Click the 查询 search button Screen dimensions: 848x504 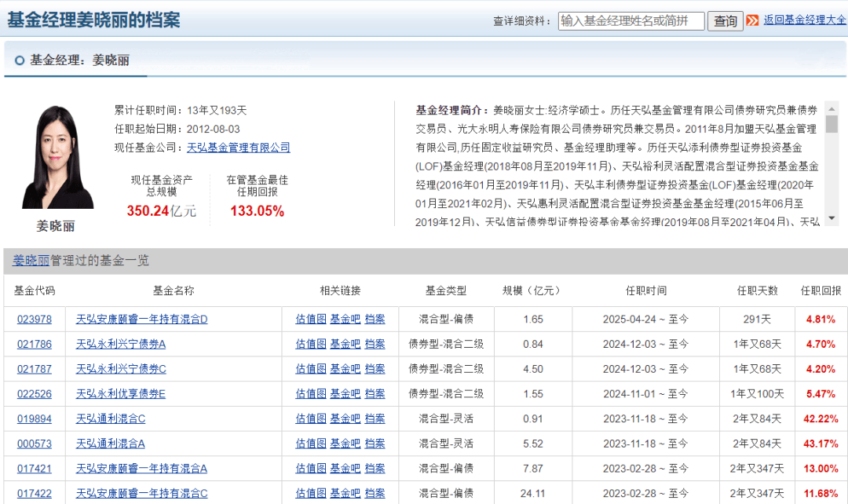(x=725, y=21)
